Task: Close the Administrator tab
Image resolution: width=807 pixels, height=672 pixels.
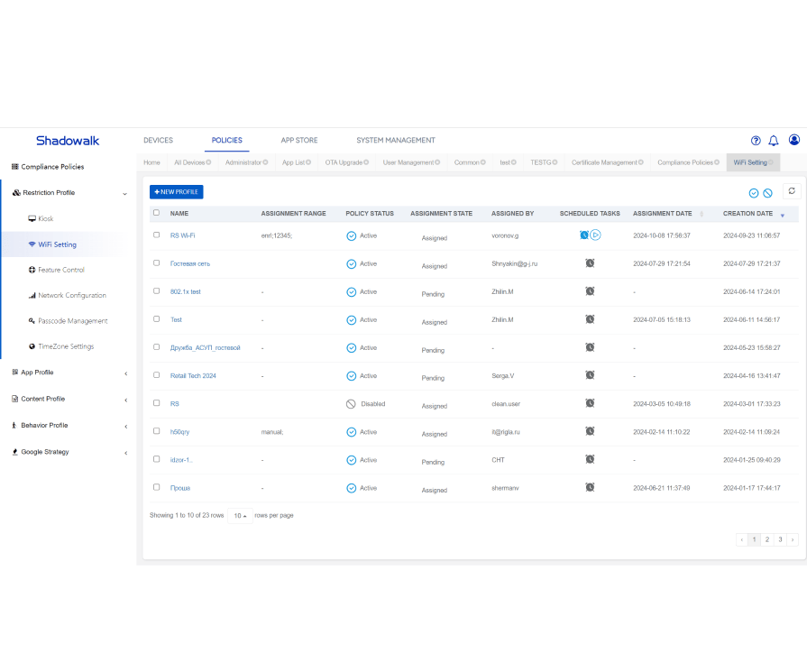Action: (x=266, y=162)
